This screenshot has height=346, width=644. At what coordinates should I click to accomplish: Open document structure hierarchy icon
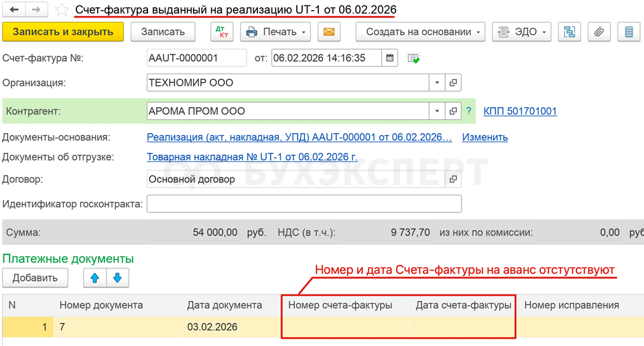tap(569, 32)
